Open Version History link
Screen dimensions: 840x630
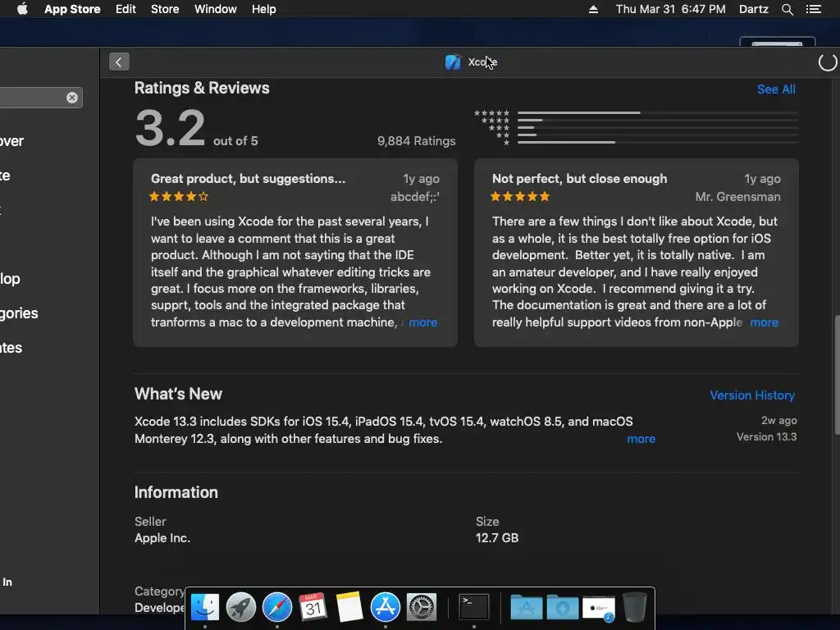click(752, 395)
